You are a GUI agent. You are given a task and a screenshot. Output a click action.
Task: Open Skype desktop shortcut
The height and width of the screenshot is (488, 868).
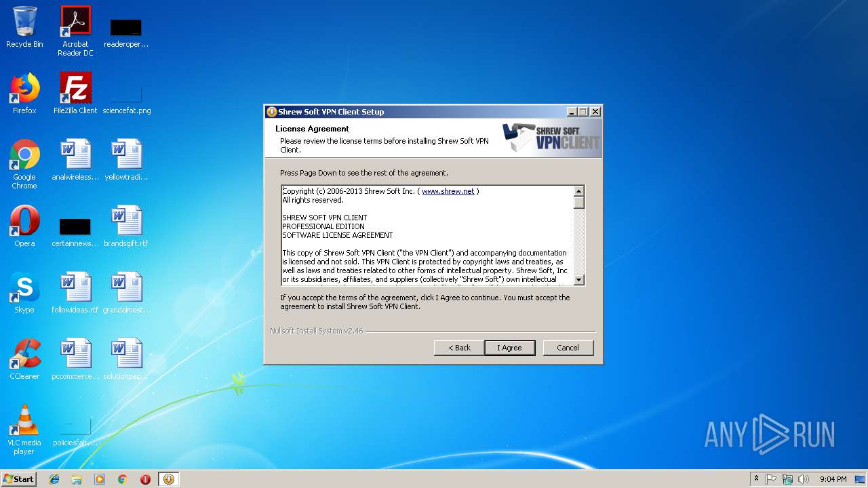point(24,293)
